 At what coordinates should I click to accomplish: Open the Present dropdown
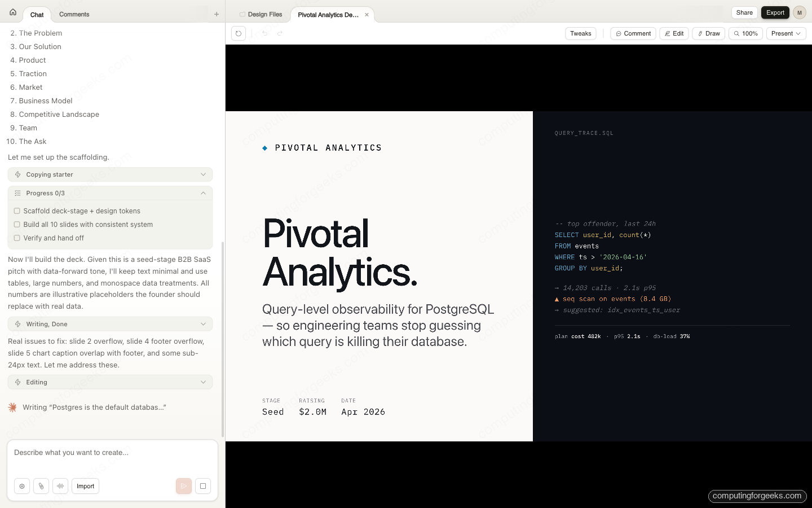785,33
